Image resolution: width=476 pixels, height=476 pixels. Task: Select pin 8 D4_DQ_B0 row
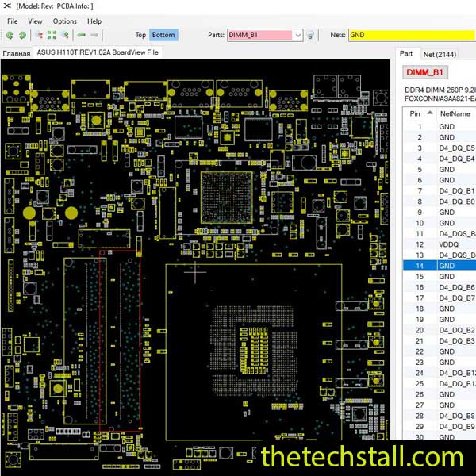pos(440,202)
